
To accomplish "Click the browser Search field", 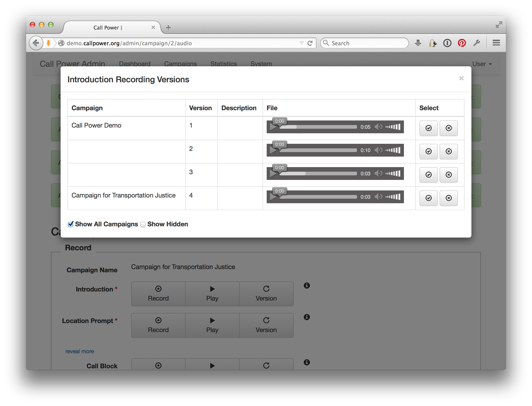I will coord(365,43).
